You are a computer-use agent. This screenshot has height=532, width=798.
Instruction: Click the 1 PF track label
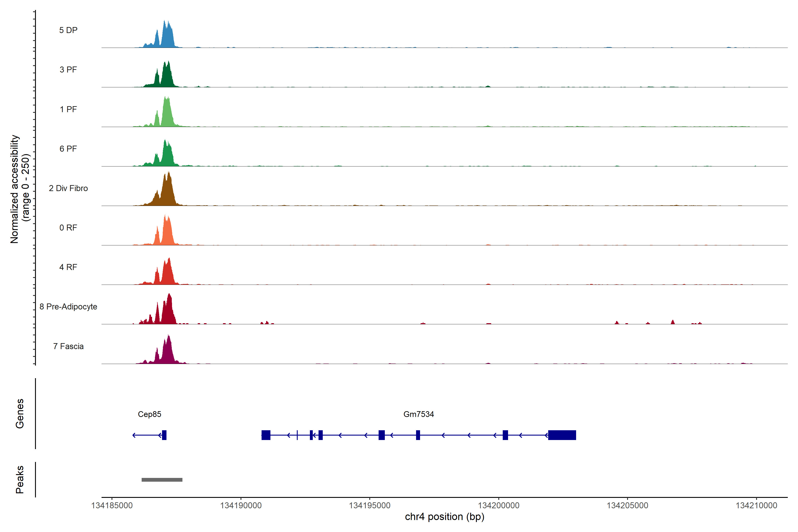[x=68, y=109]
